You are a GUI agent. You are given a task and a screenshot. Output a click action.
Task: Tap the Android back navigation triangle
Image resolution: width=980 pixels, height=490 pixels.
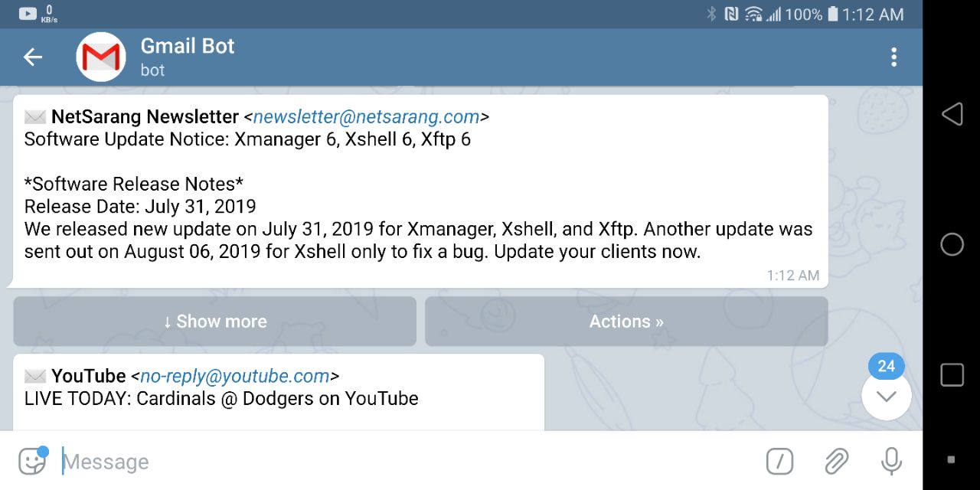tap(952, 114)
